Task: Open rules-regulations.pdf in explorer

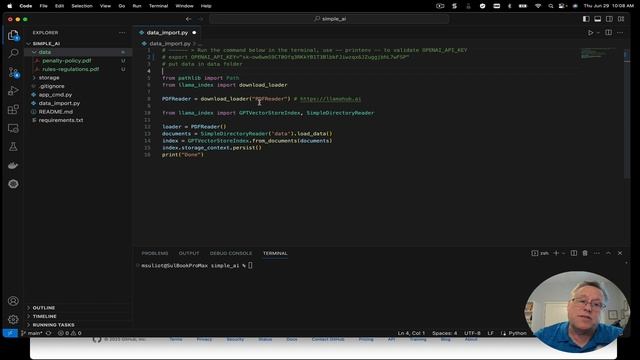Action: pyautogui.click(x=71, y=69)
